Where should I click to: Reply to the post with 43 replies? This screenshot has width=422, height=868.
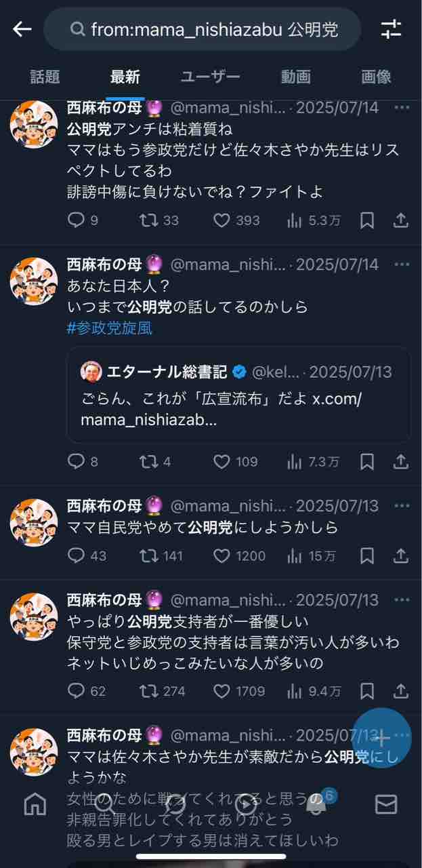pyautogui.click(x=77, y=556)
